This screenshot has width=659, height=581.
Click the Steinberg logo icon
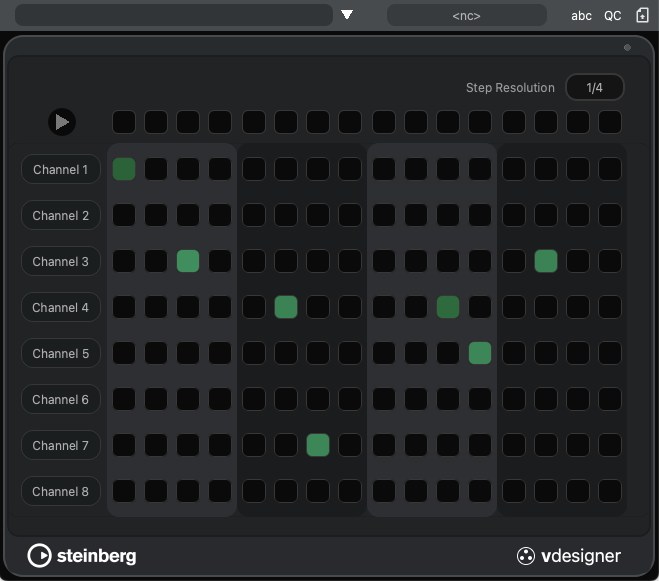click(39, 555)
